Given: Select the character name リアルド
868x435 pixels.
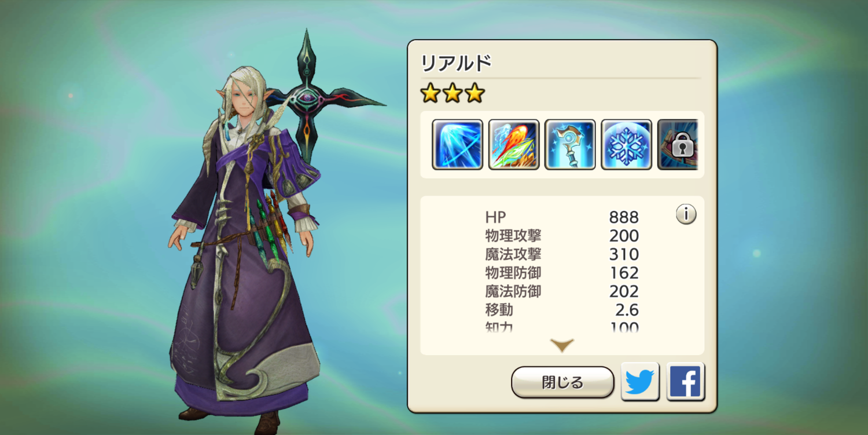Looking at the screenshot, I should point(456,63).
